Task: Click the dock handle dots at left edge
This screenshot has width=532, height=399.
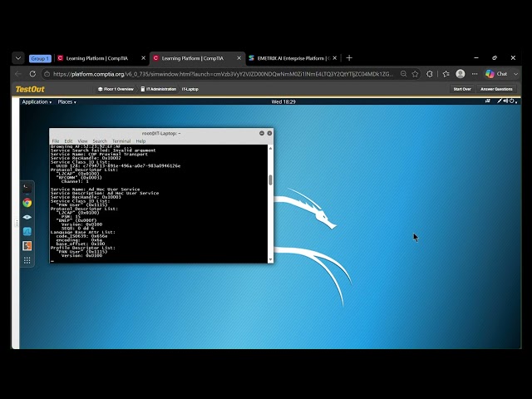Action: coord(17,223)
